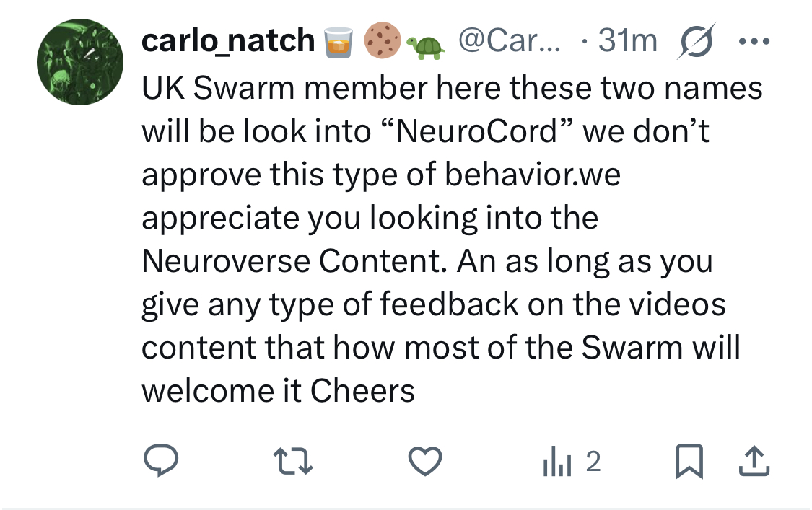Click the carlo_natch display name

[x=228, y=41]
